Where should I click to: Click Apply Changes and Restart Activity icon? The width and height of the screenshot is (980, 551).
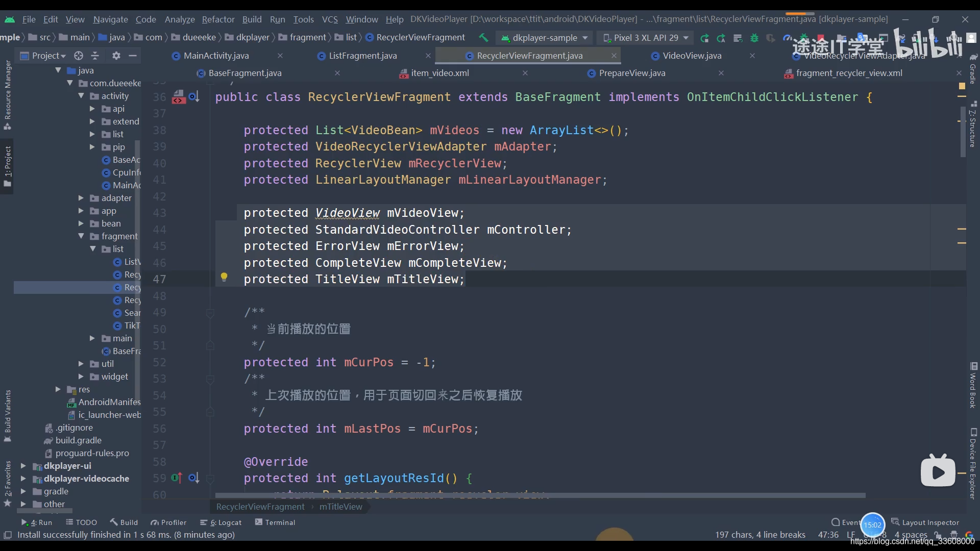tap(721, 38)
